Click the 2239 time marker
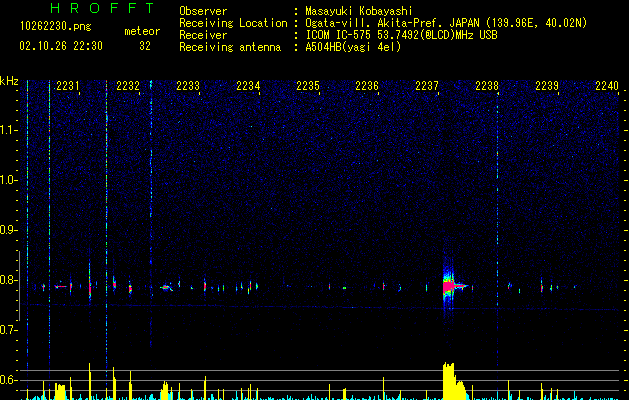 [x=547, y=86]
